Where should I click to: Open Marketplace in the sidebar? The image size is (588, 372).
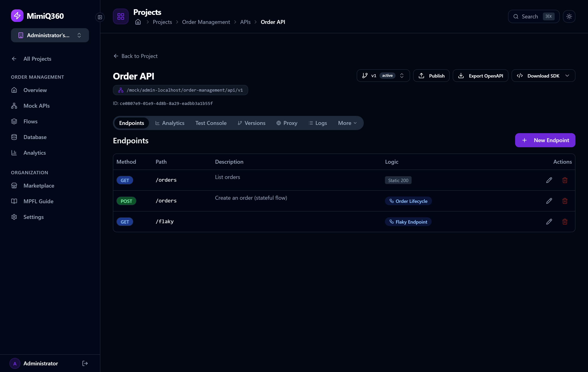coord(50,185)
